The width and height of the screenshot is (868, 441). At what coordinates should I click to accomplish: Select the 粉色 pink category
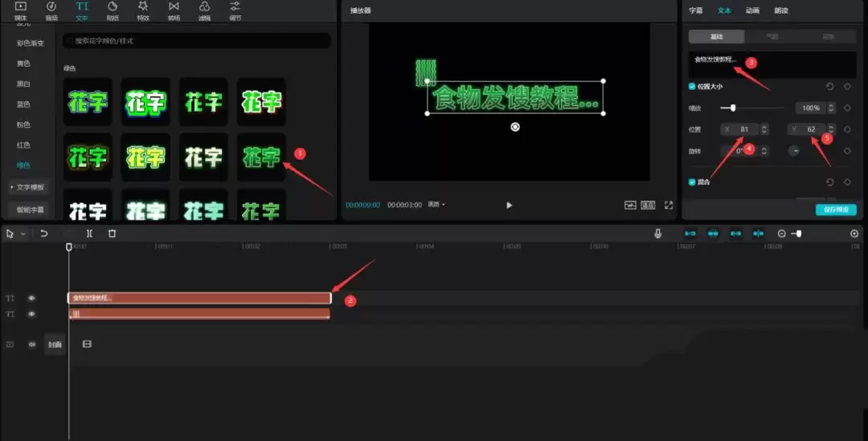tap(23, 125)
